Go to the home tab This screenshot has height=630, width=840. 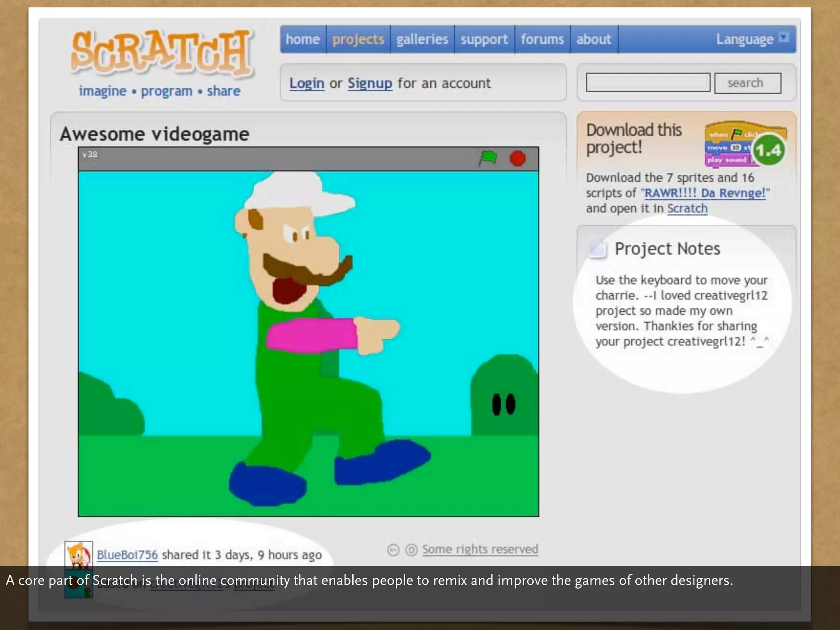pyautogui.click(x=303, y=39)
